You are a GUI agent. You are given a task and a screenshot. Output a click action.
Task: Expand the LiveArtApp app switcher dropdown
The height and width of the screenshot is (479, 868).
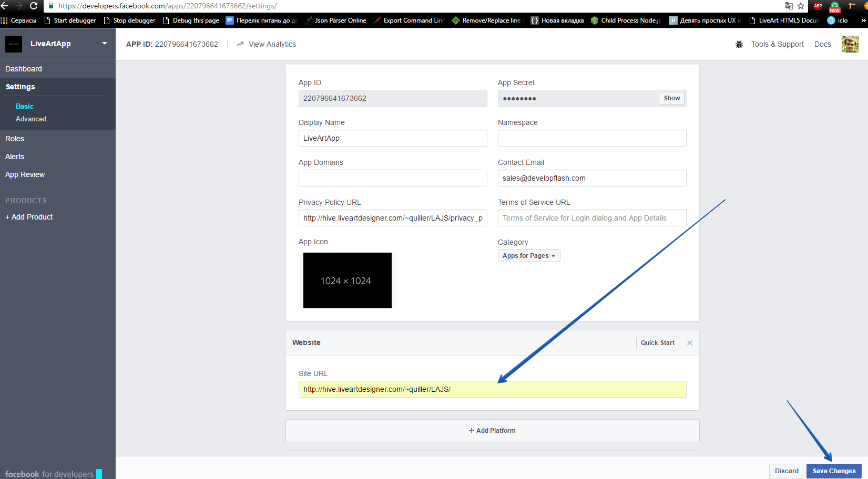tap(105, 44)
